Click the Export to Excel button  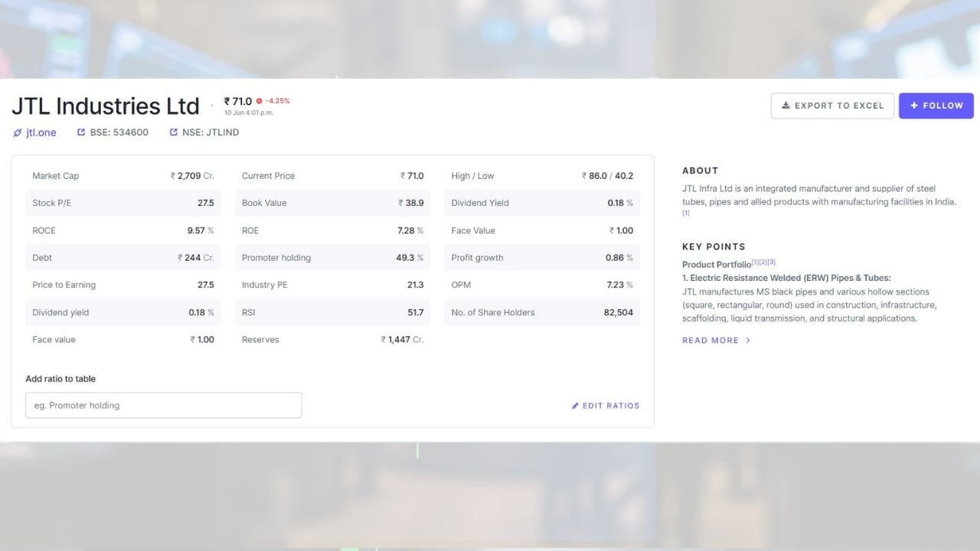tap(832, 106)
